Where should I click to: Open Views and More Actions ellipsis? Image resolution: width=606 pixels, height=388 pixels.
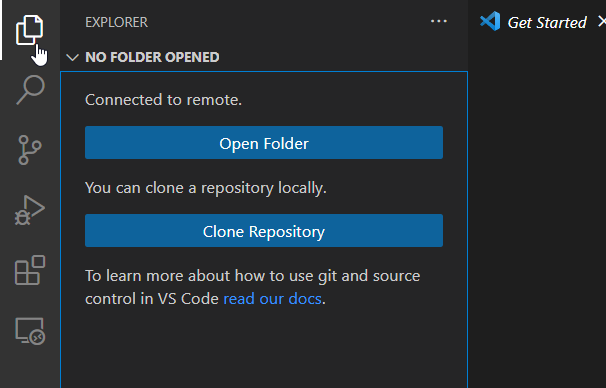tap(439, 21)
